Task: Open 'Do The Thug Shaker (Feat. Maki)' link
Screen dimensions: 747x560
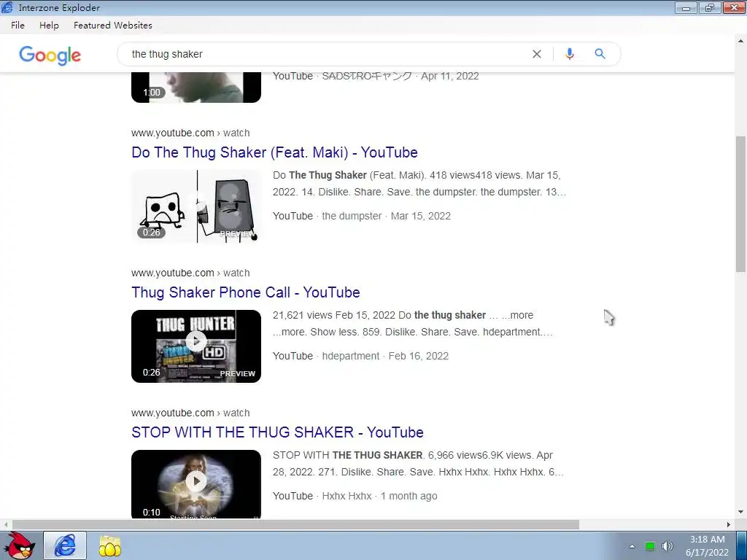Action: 274,152
